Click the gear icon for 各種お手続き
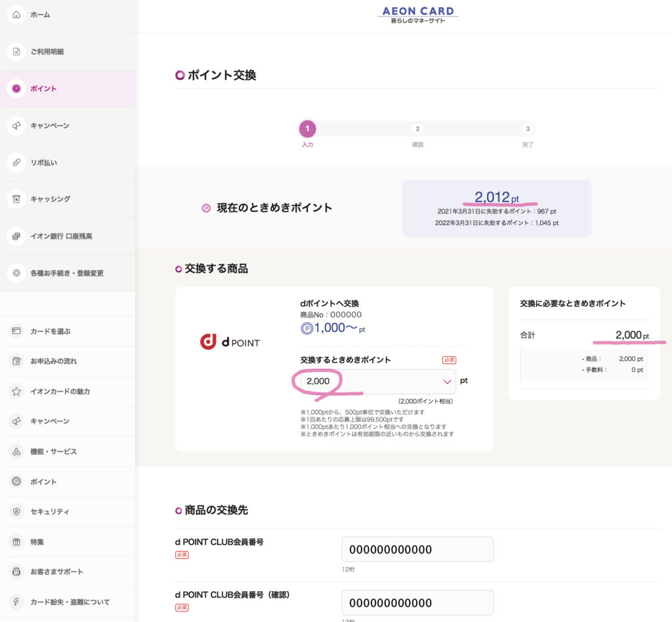672x622 pixels. click(x=16, y=273)
